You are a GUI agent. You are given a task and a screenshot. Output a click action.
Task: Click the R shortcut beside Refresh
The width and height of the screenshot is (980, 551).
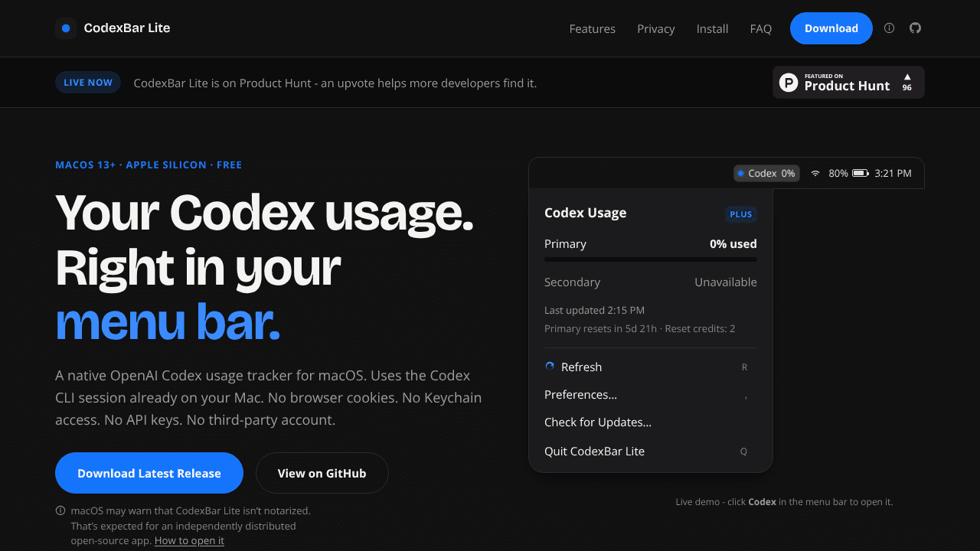(x=744, y=367)
